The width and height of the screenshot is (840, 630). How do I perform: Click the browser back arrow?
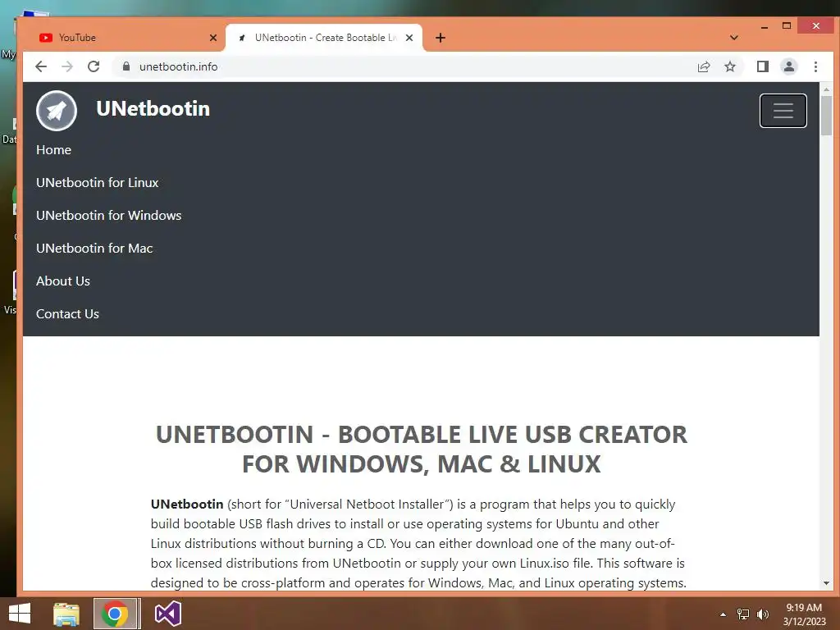(41, 66)
